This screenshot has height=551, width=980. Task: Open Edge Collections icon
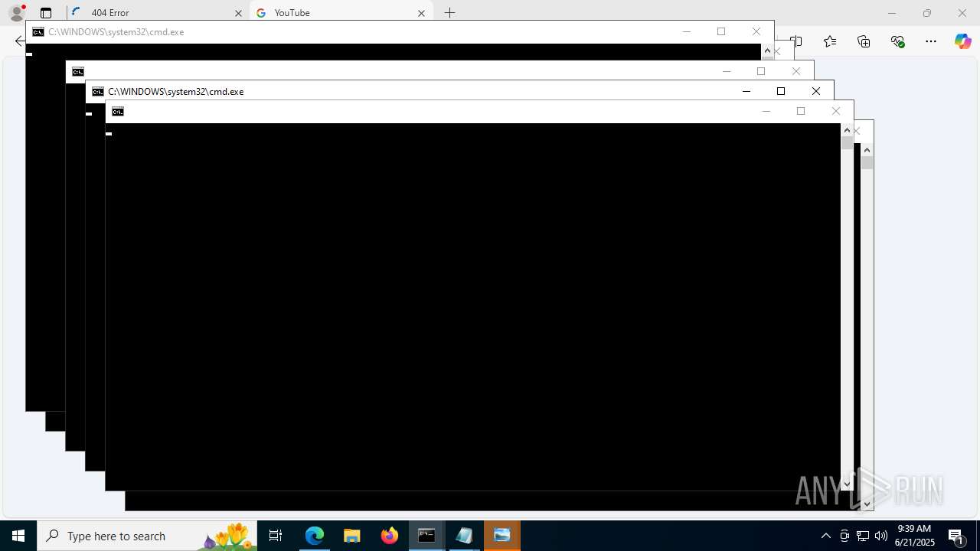[864, 41]
